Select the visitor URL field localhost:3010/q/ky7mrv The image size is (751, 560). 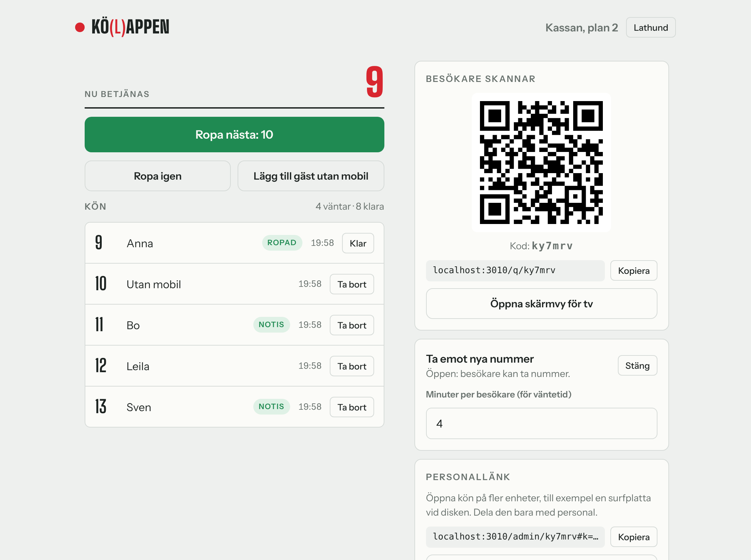(x=515, y=270)
